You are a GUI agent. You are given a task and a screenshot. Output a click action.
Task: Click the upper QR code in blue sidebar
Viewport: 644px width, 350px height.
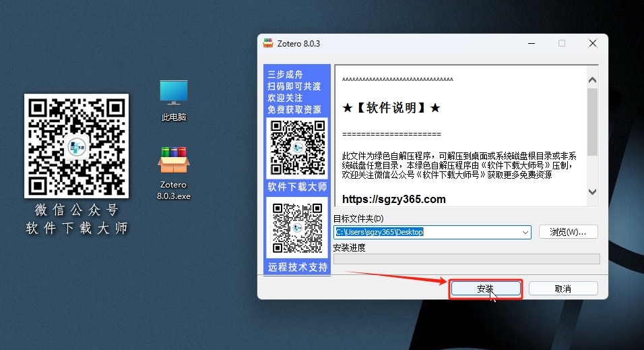(x=297, y=147)
